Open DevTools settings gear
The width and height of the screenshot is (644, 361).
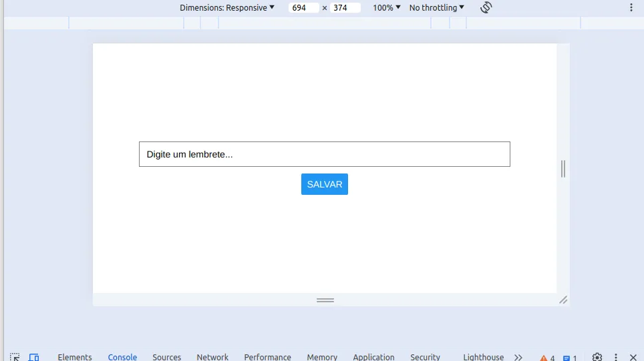(597, 357)
